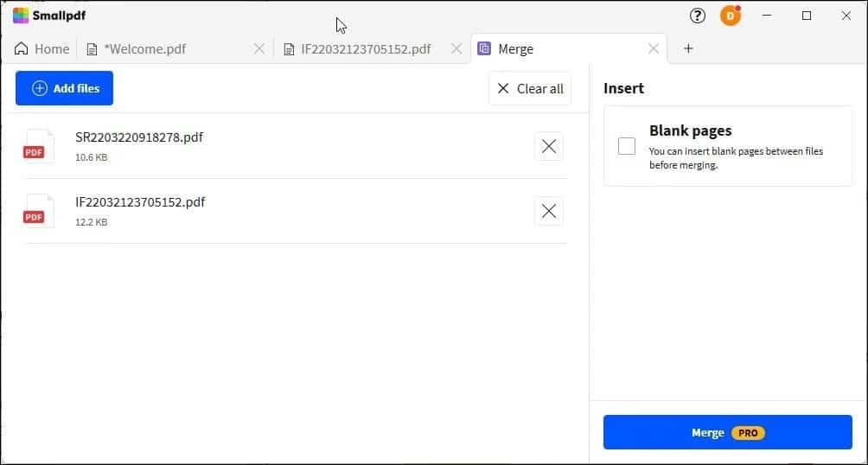Viewport: 868px width, 465px height.
Task: Select the SR2203220918278.pdf file name
Action: point(139,137)
